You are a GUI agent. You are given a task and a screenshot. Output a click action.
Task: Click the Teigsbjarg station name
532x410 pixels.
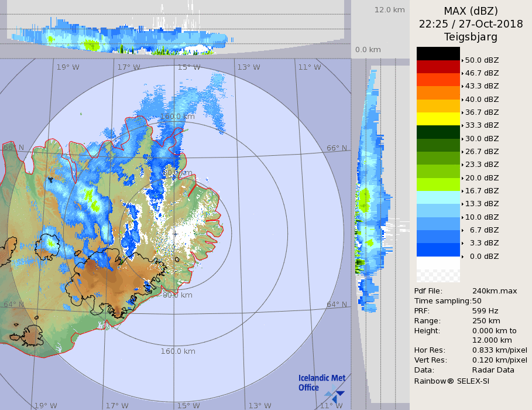[x=471, y=37]
